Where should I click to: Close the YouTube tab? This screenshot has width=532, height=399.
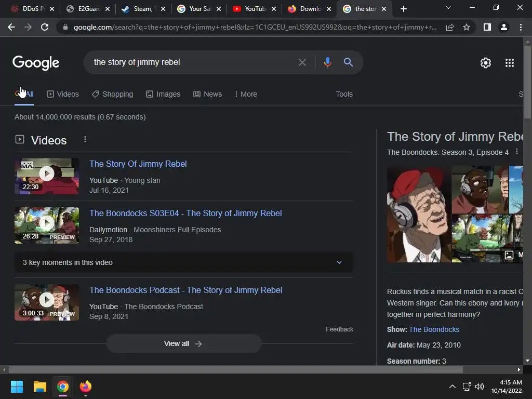pos(274,9)
